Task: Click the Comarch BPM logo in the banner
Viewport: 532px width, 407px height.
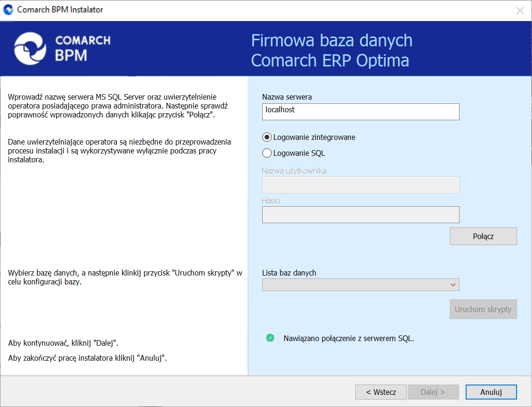Action: 63,49
